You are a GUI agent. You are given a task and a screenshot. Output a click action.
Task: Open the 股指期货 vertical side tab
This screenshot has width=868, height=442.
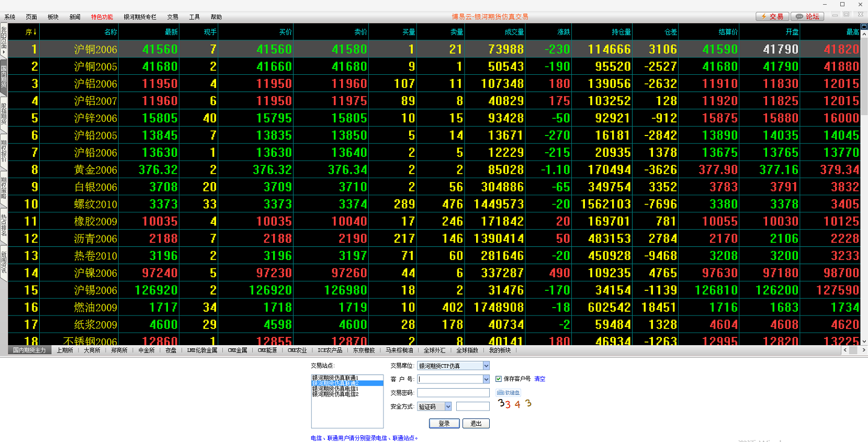(x=4, y=114)
